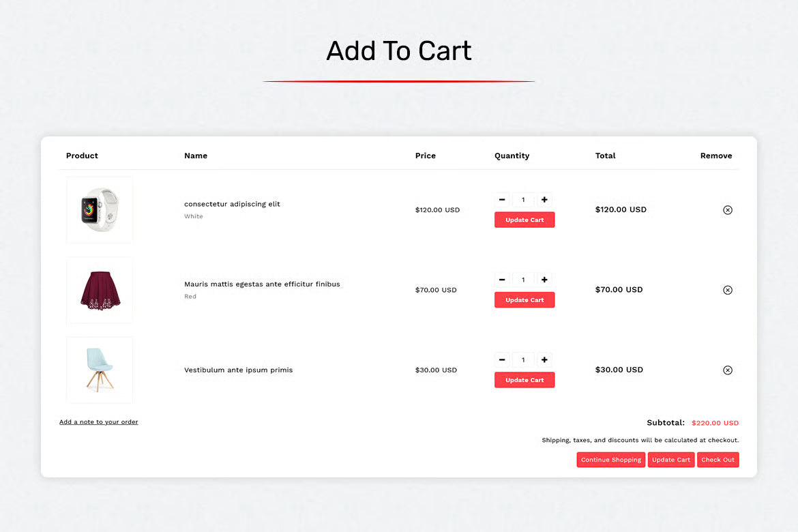The height and width of the screenshot is (532, 798).
Task: Click Update Cart for the watch row
Action: (x=524, y=220)
